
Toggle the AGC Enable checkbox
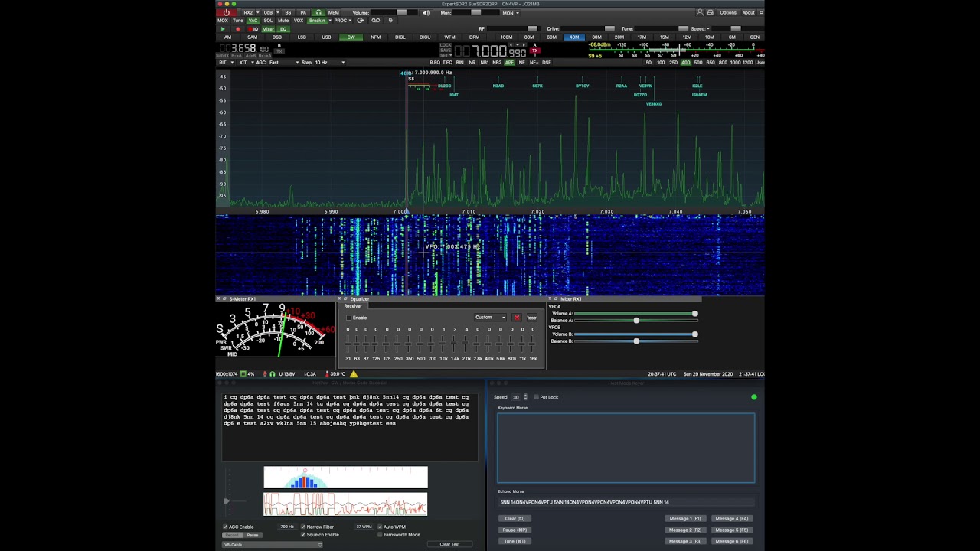(225, 527)
